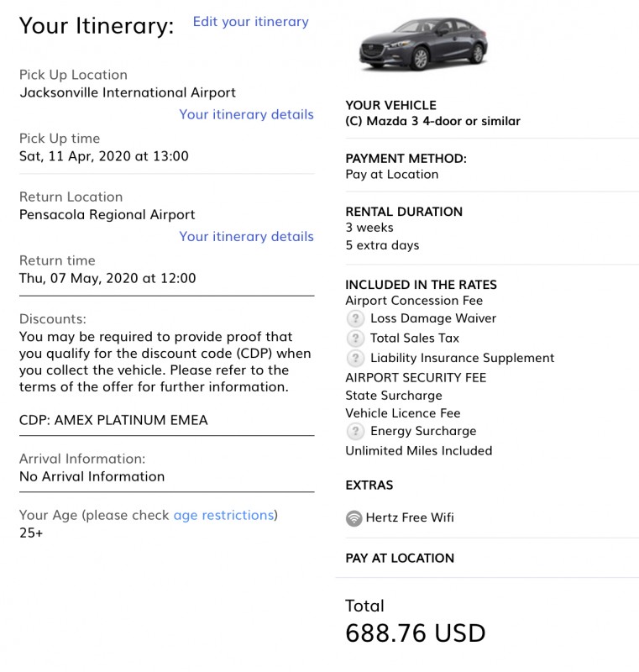Click the Mazda 3 4-door or similar vehicle name
The image size is (639, 672).
pos(432,121)
